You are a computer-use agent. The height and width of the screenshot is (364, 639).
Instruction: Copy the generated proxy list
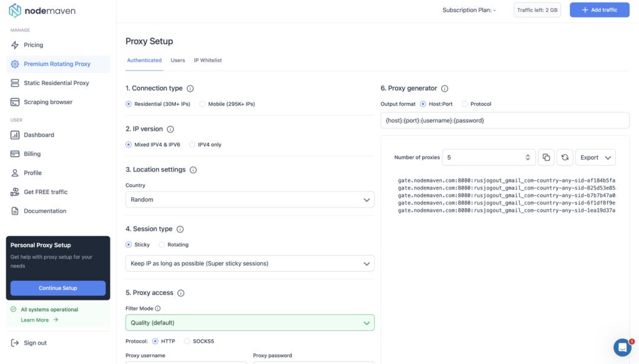tap(546, 158)
